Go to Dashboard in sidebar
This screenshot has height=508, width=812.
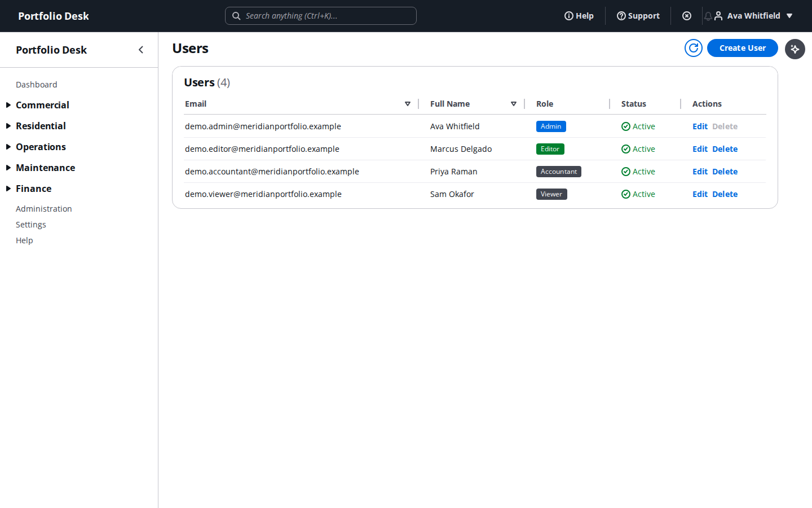37,85
